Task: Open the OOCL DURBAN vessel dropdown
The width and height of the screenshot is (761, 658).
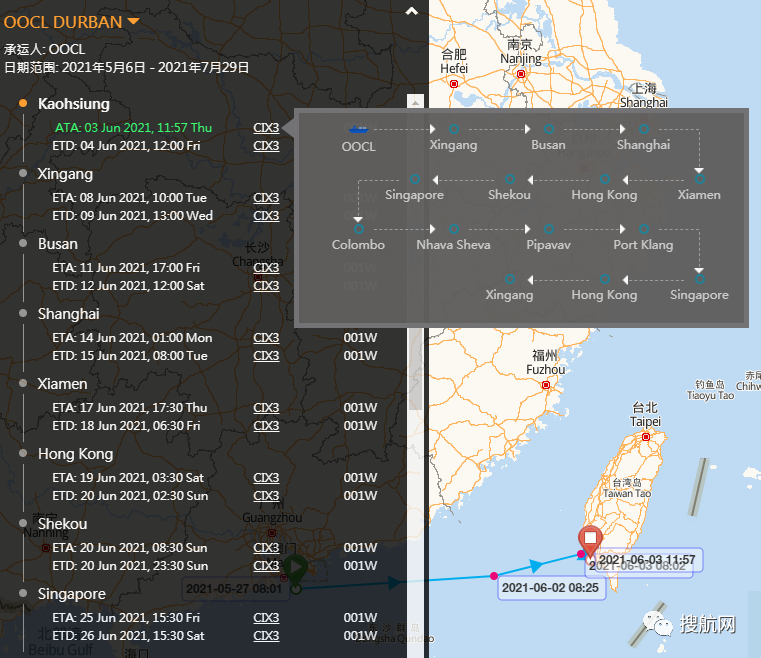Action: (x=134, y=22)
